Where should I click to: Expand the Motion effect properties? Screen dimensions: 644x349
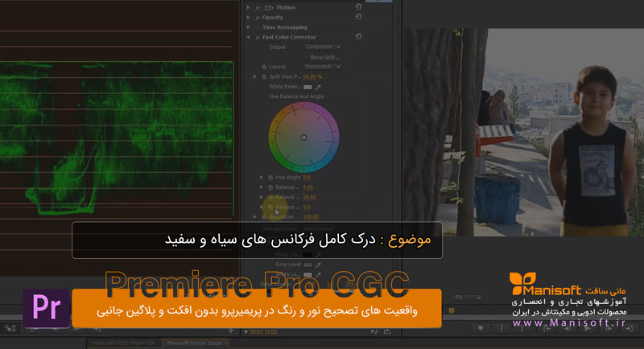(248, 7)
